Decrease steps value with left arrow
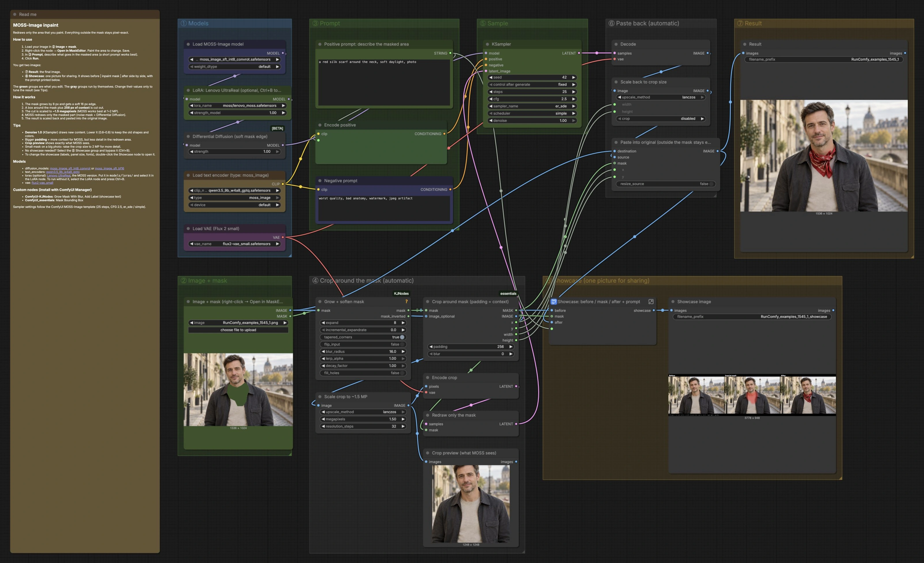 491,92
